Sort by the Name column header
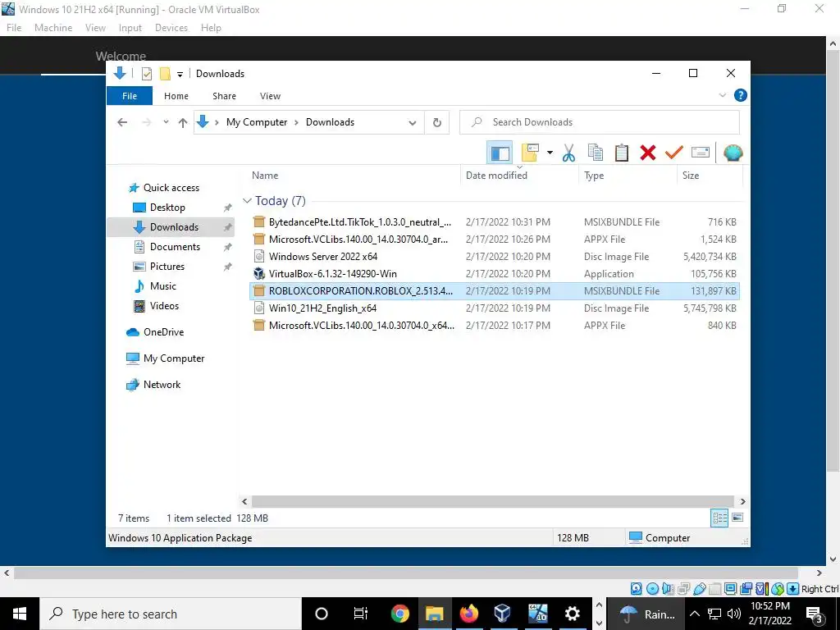This screenshot has width=840, height=630. [265, 176]
